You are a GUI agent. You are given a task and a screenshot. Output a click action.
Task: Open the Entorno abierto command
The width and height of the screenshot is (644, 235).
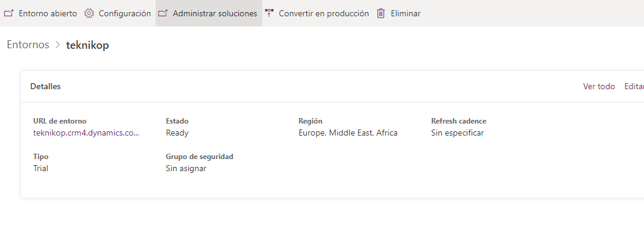(40, 13)
